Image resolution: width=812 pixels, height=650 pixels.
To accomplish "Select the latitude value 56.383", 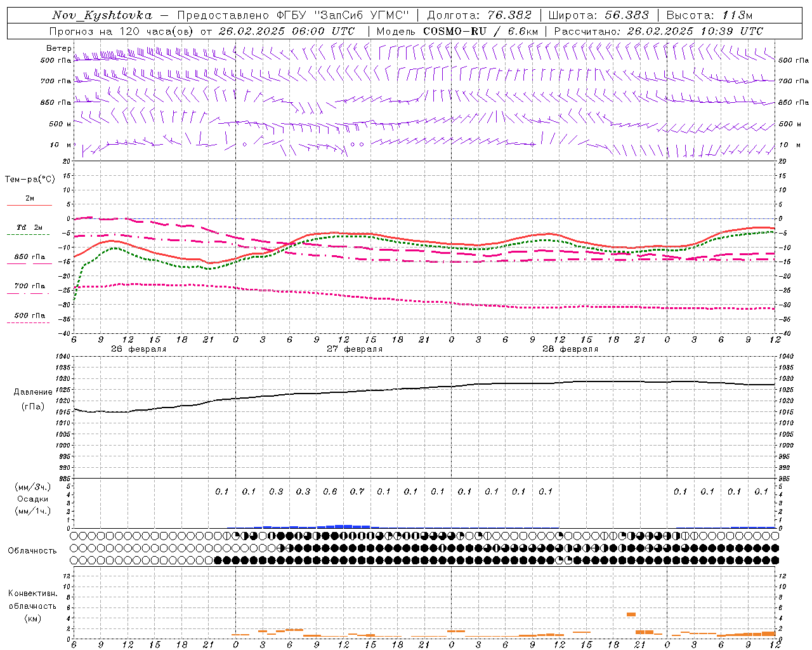I will tap(627, 16).
